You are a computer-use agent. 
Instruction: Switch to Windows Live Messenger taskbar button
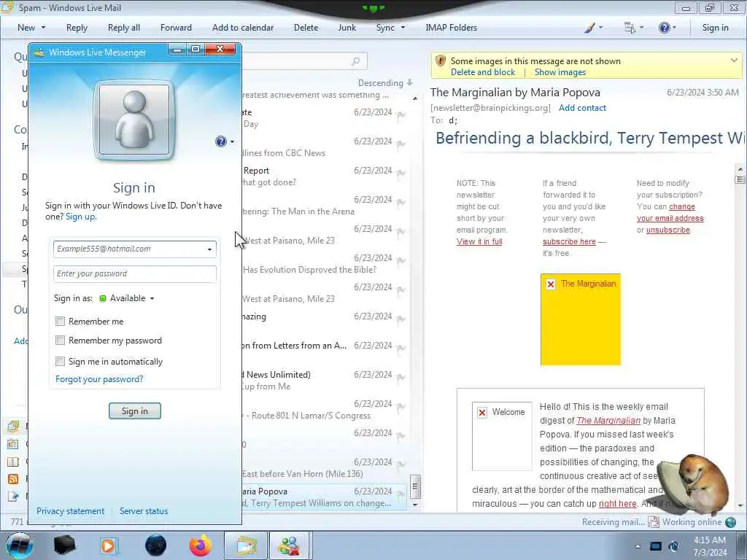point(290,545)
